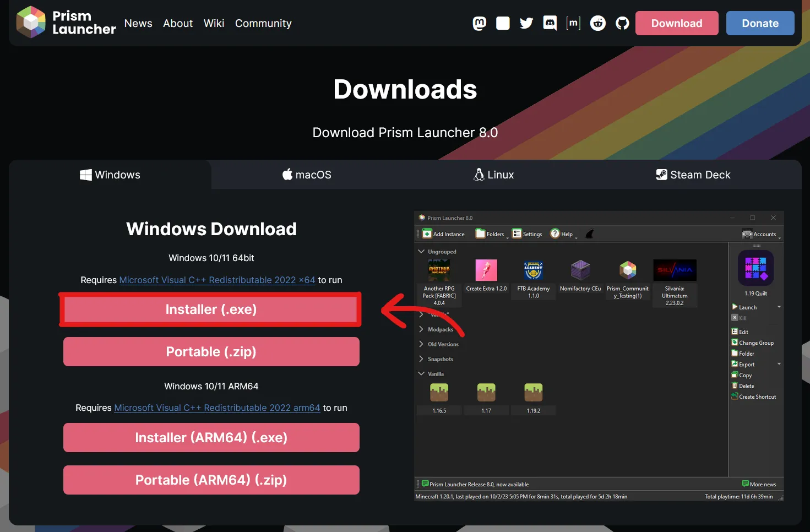Image resolution: width=810 pixels, height=532 pixels.
Task: Click the pink Download button in header
Action: (677, 23)
